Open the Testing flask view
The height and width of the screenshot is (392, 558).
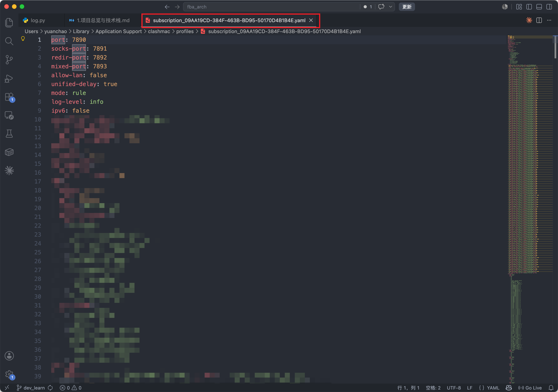tap(9, 134)
